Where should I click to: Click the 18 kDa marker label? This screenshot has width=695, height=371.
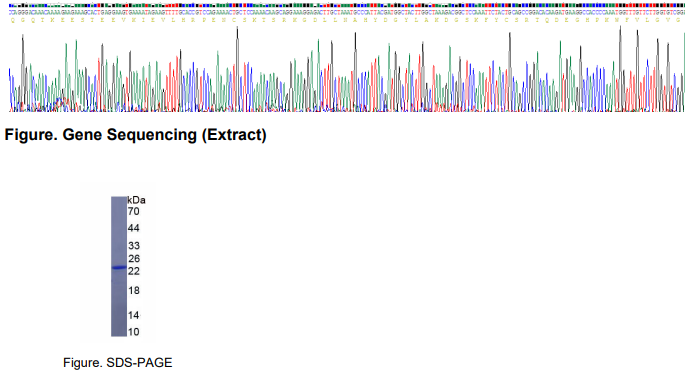tap(133, 290)
